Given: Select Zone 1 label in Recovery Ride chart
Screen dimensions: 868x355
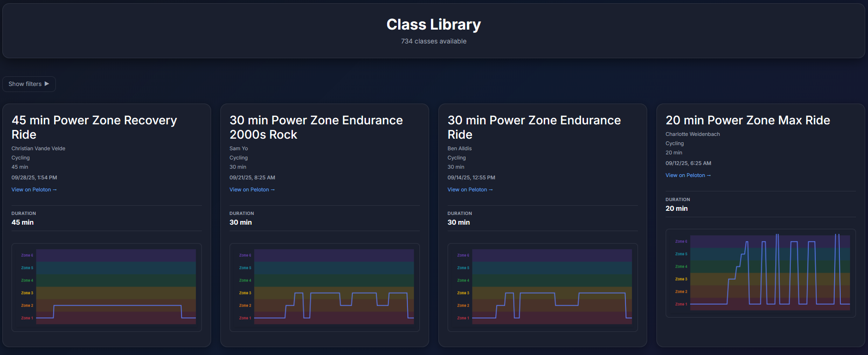Looking at the screenshot, I should coord(27,318).
